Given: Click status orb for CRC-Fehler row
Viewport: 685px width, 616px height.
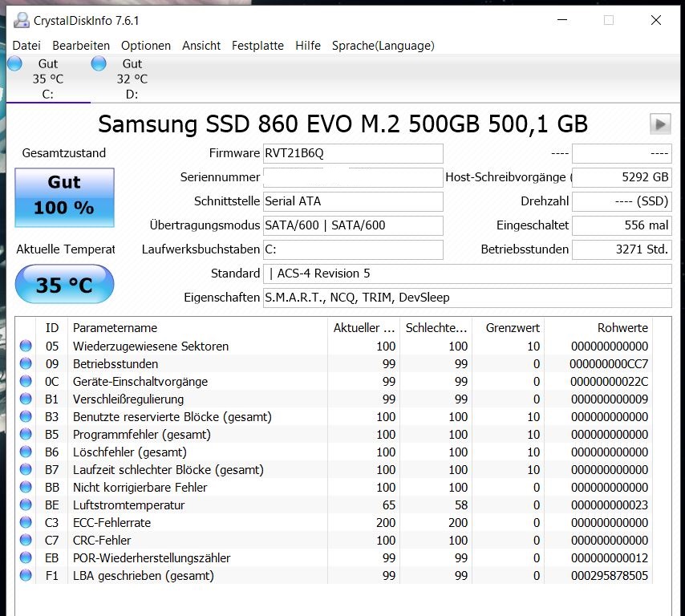Looking at the screenshot, I should [x=26, y=540].
